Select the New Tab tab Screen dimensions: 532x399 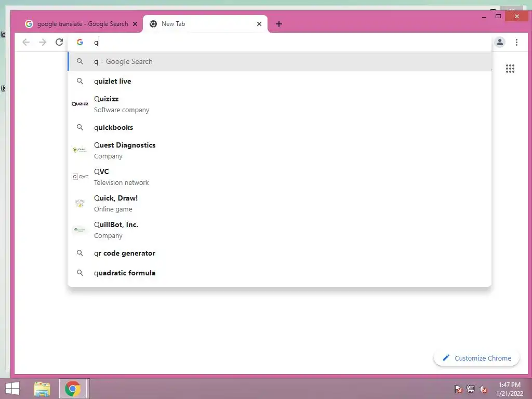coord(205,24)
